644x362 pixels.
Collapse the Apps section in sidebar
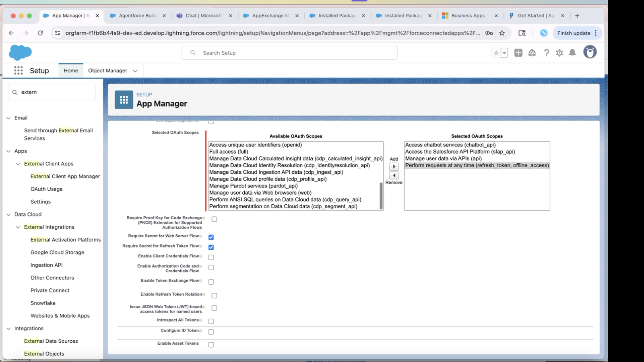click(x=8, y=151)
